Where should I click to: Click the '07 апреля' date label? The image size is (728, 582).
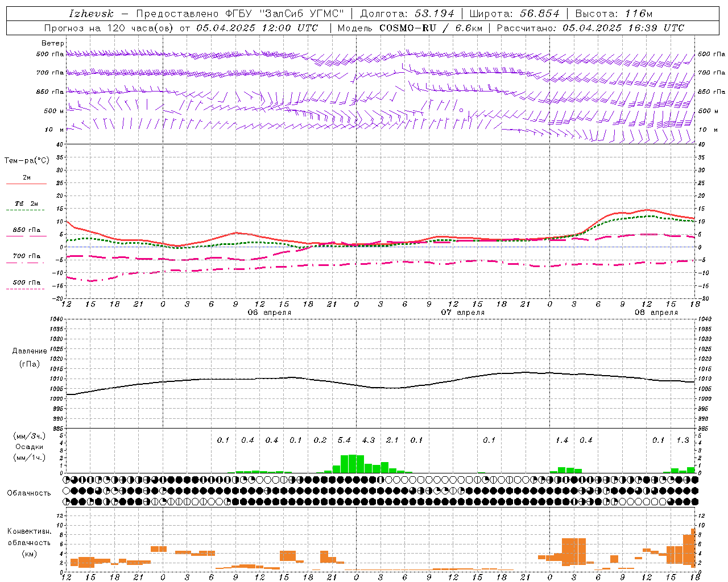463,313
